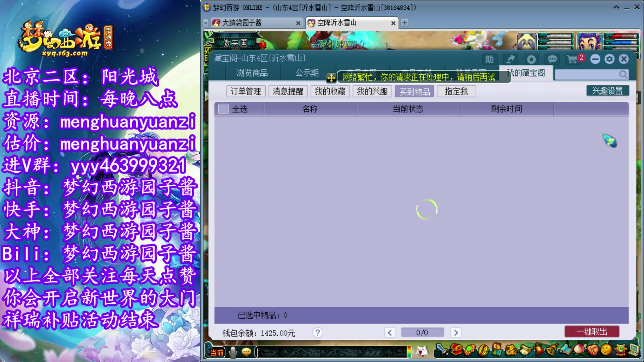
Task: Open the chat bubble messages icon in 藏宝阁
Action: pos(552,59)
